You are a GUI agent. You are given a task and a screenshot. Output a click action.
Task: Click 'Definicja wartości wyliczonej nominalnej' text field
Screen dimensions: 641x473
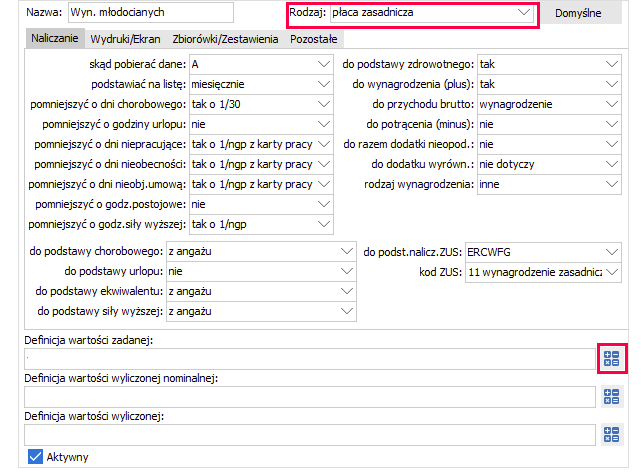[x=310, y=397]
